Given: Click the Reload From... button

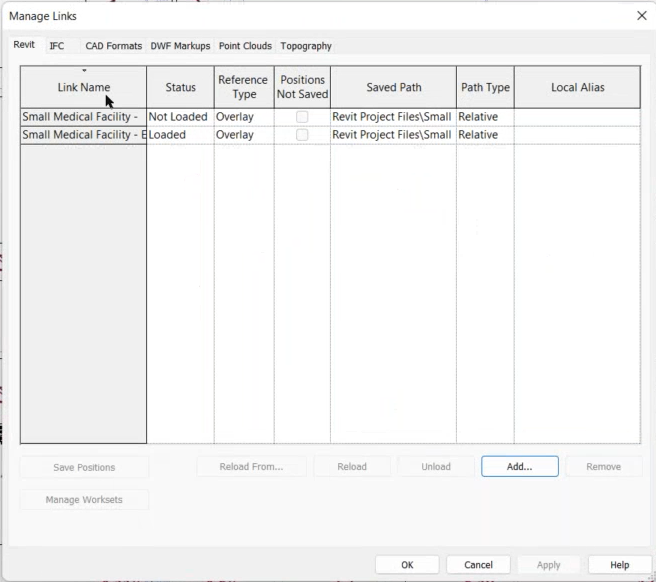Looking at the screenshot, I should click(x=251, y=467).
